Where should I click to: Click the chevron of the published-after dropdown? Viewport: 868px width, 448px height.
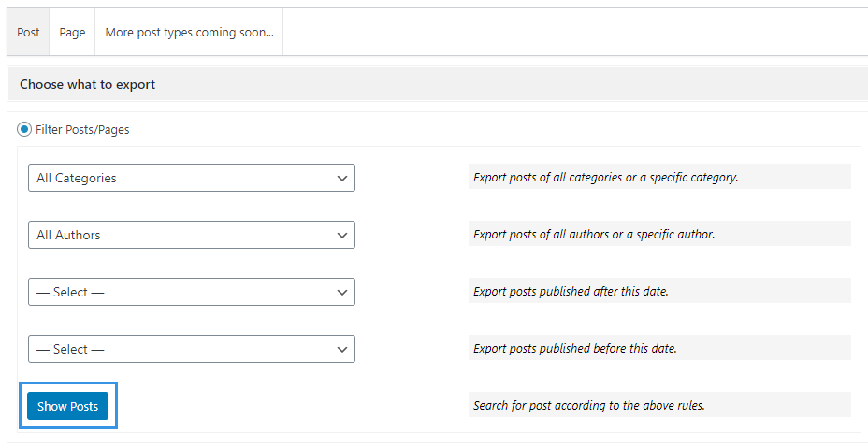(342, 293)
